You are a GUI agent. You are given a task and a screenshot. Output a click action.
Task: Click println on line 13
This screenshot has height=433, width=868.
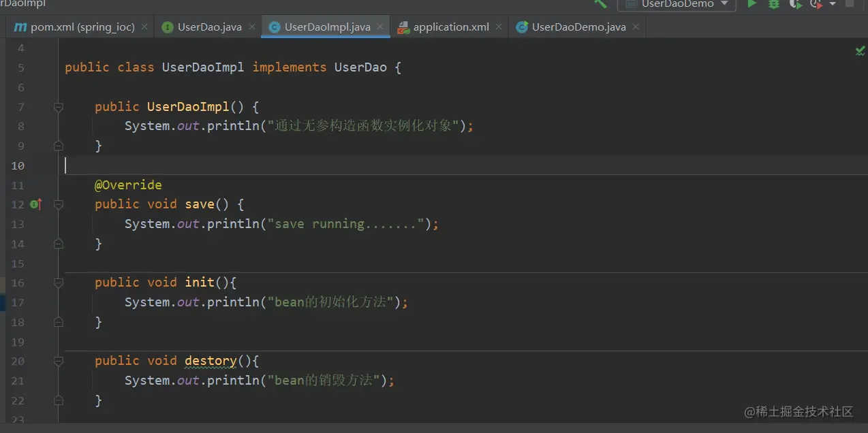coord(234,224)
